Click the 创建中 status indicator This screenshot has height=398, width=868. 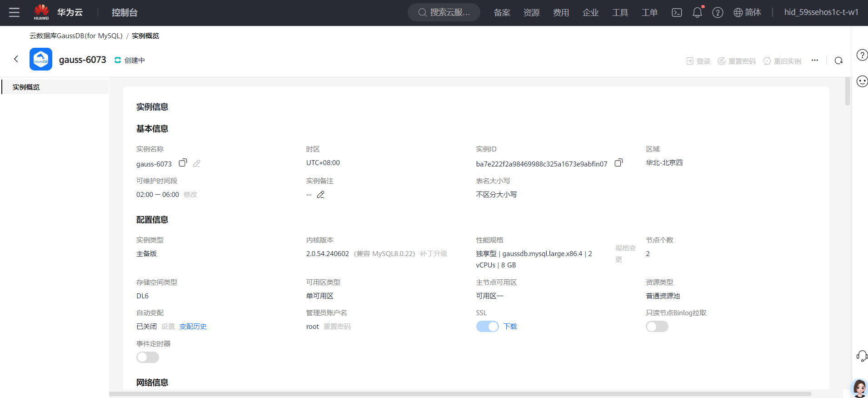pos(130,60)
